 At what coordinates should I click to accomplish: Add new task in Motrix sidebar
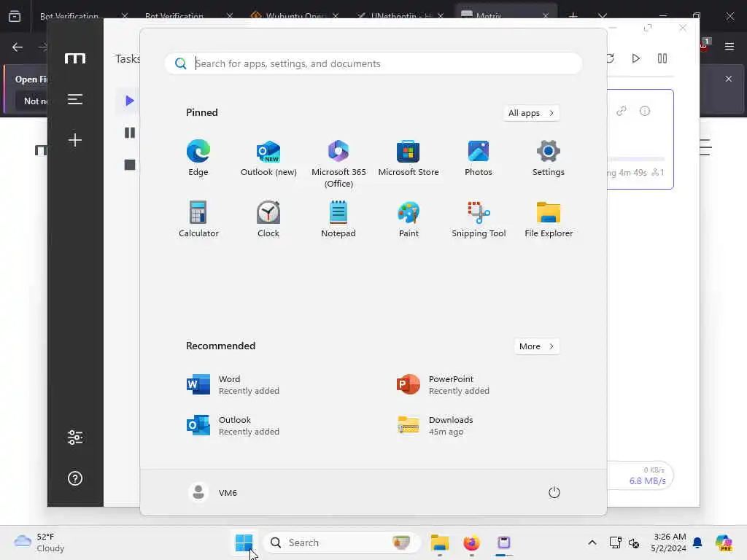75,140
